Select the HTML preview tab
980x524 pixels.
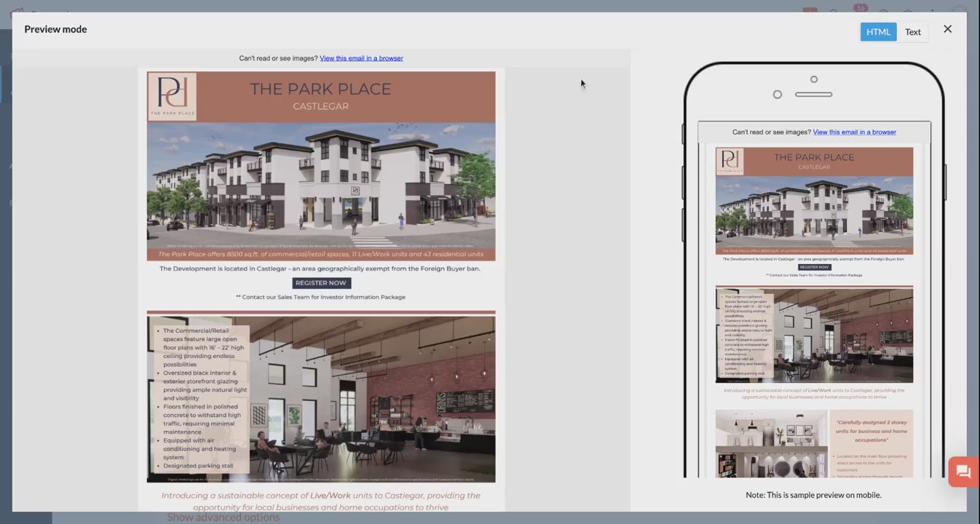click(x=878, y=31)
